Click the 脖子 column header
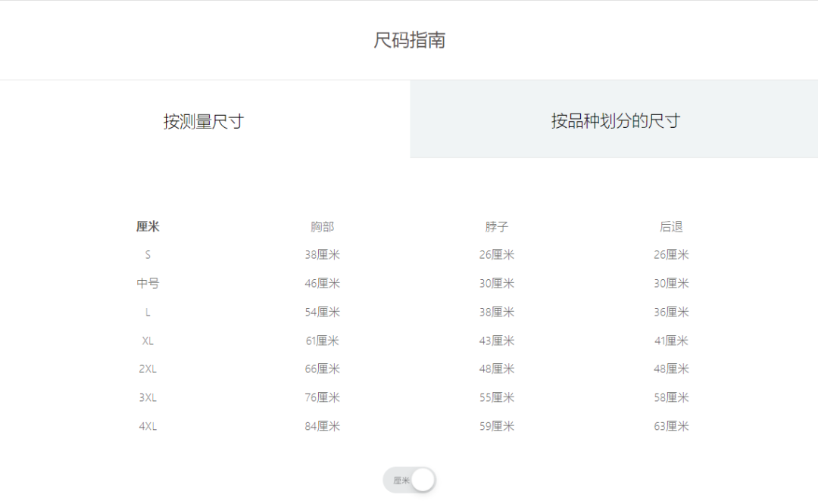This screenshot has height=504, width=818. pyautogui.click(x=496, y=226)
